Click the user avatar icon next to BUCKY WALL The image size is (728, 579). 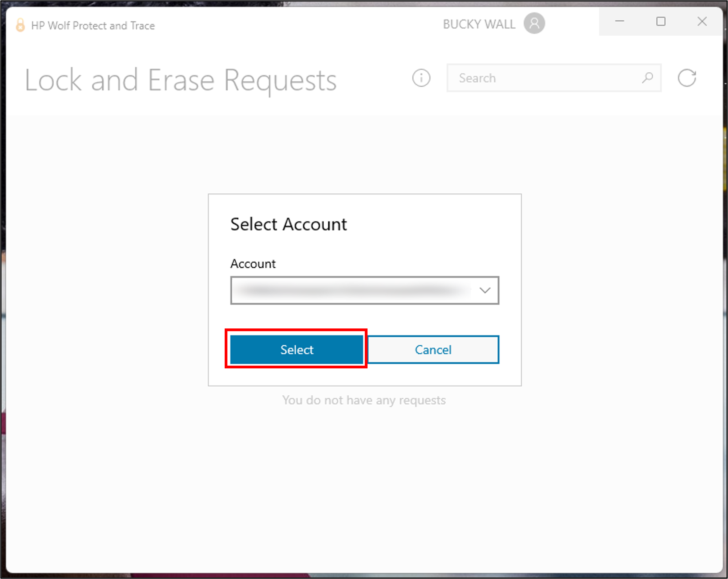pyautogui.click(x=534, y=24)
